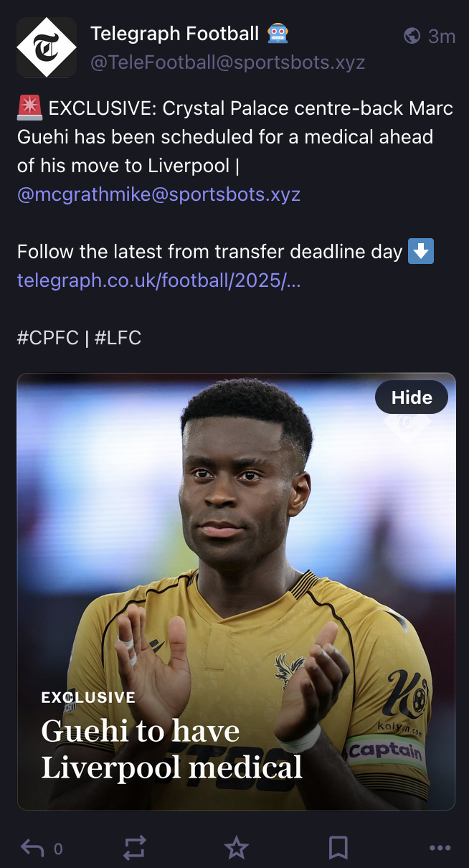
Task: Open the post via the 3m timestamp
Action: click(x=442, y=36)
